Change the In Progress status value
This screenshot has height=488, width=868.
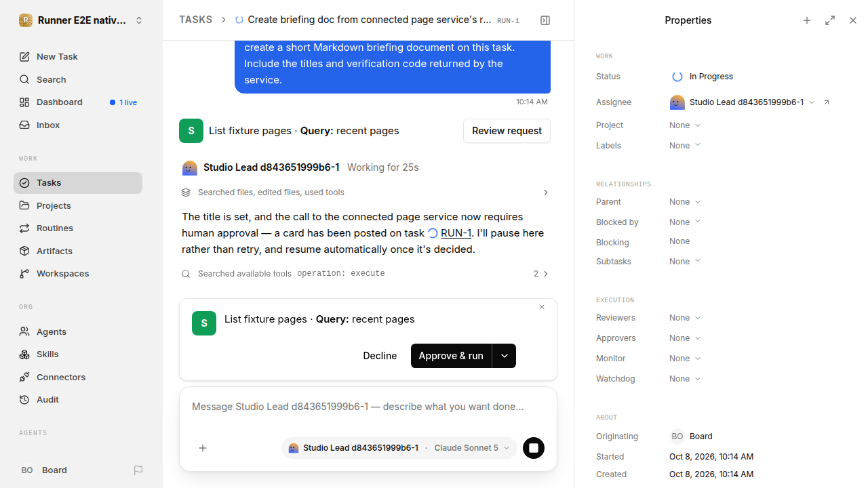click(x=703, y=77)
